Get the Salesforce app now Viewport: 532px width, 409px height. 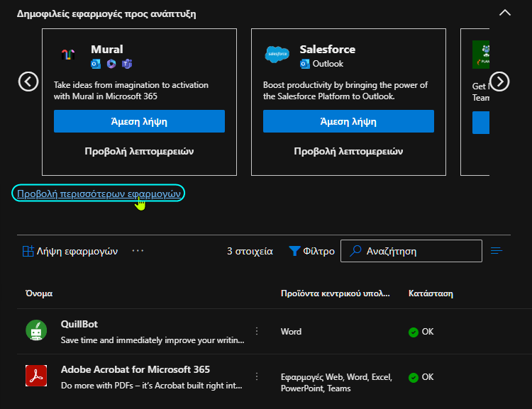[348, 121]
